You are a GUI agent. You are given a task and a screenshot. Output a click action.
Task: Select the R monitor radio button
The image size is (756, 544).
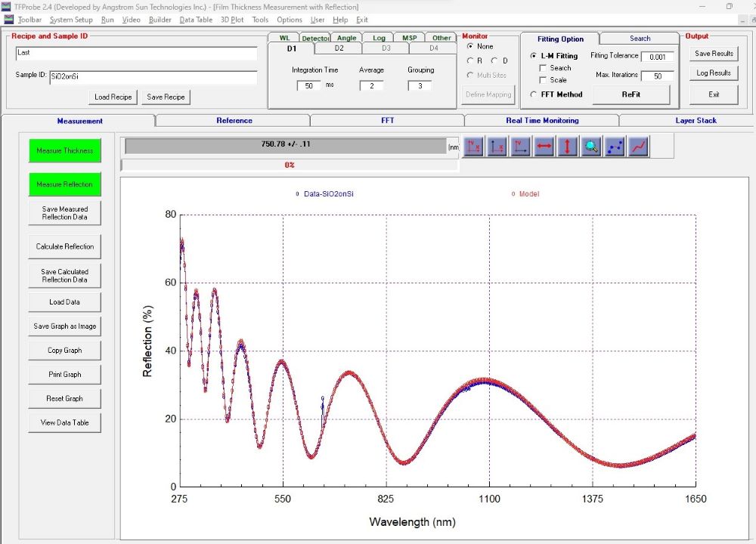470,60
